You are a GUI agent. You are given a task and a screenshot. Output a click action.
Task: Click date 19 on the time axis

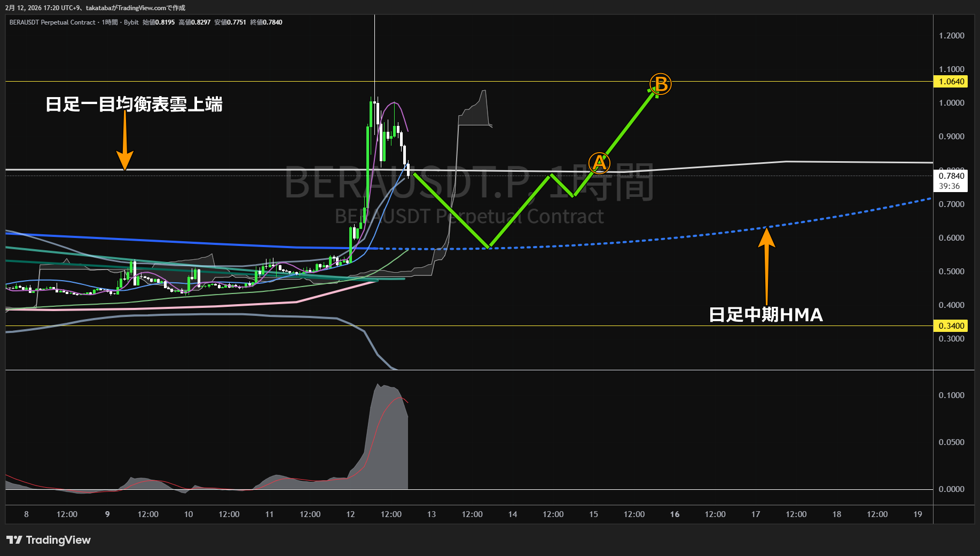click(918, 514)
